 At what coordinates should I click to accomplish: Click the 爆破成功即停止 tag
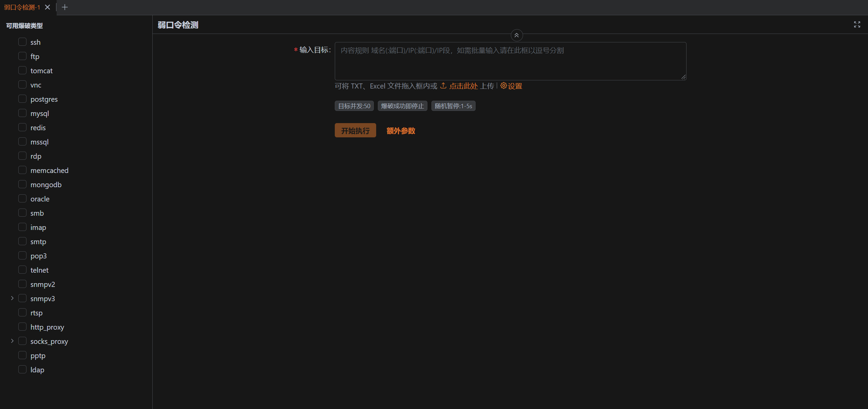tap(402, 106)
